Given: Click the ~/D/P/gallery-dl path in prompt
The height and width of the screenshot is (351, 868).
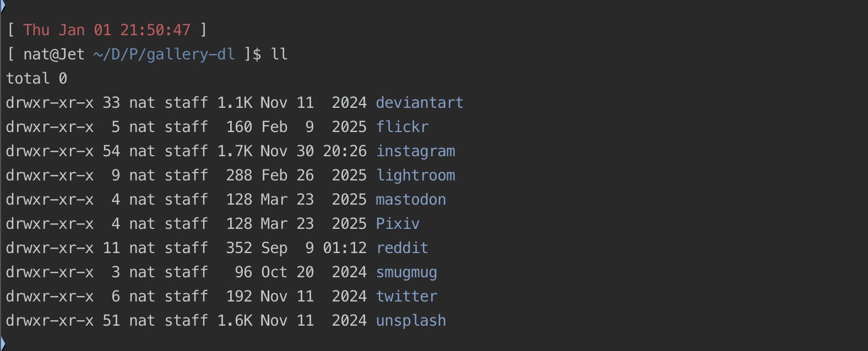Looking at the screenshot, I should [x=164, y=54].
